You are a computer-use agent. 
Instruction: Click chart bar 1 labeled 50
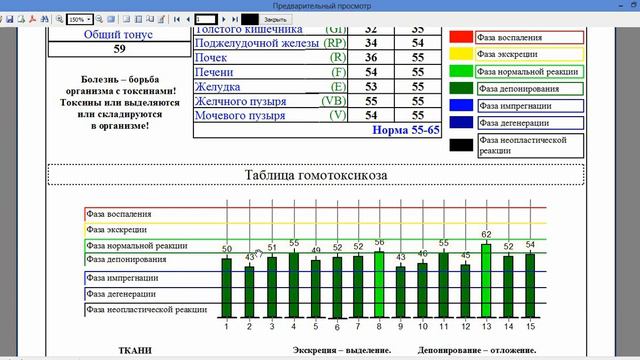tap(227, 288)
